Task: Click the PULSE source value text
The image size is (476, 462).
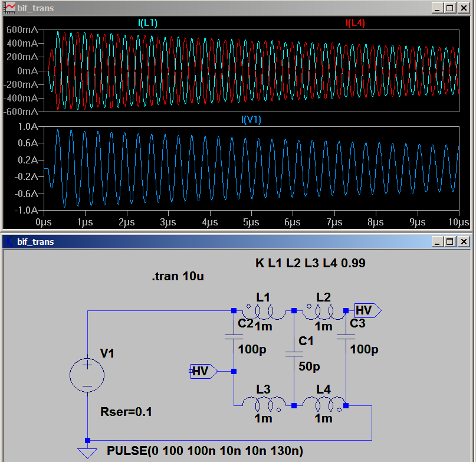Action: (205, 451)
